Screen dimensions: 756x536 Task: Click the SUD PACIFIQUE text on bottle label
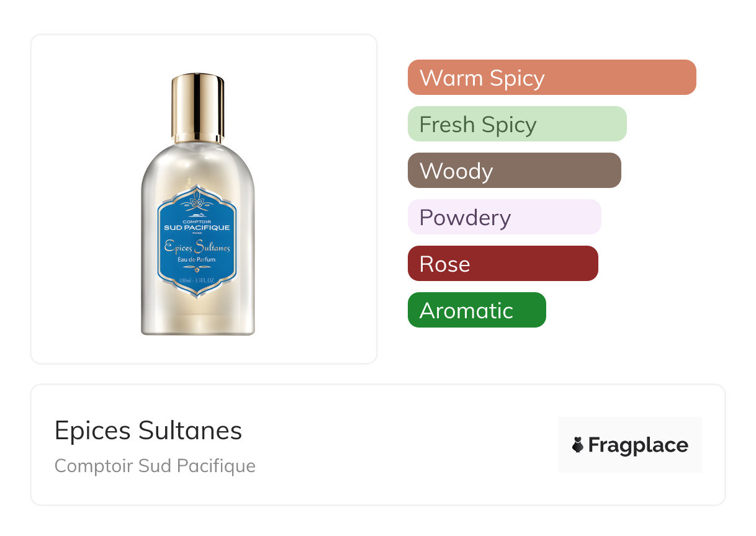tap(197, 228)
